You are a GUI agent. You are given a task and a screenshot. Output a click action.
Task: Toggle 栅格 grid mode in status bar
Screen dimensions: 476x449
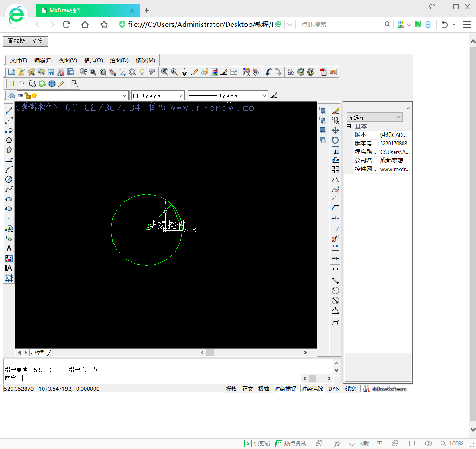click(x=232, y=389)
